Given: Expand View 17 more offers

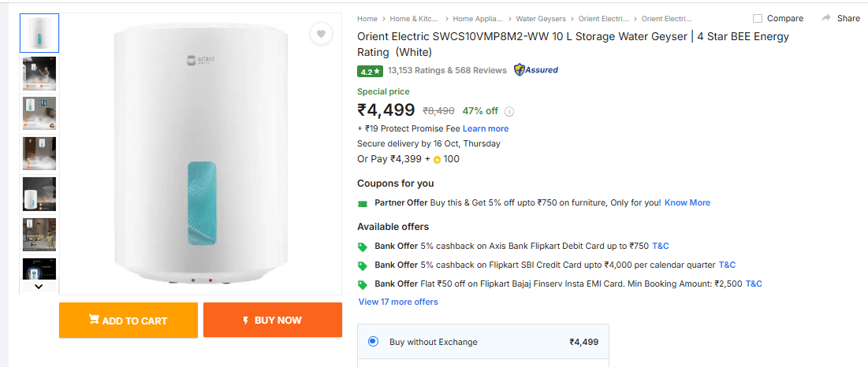Looking at the screenshot, I should point(398,302).
